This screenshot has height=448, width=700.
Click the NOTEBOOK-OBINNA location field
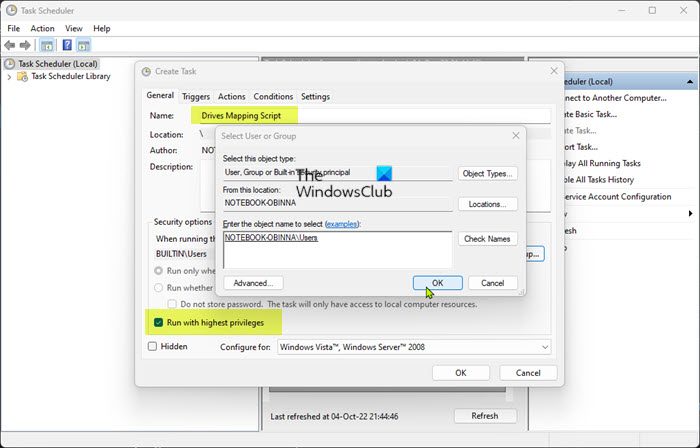[x=338, y=203]
